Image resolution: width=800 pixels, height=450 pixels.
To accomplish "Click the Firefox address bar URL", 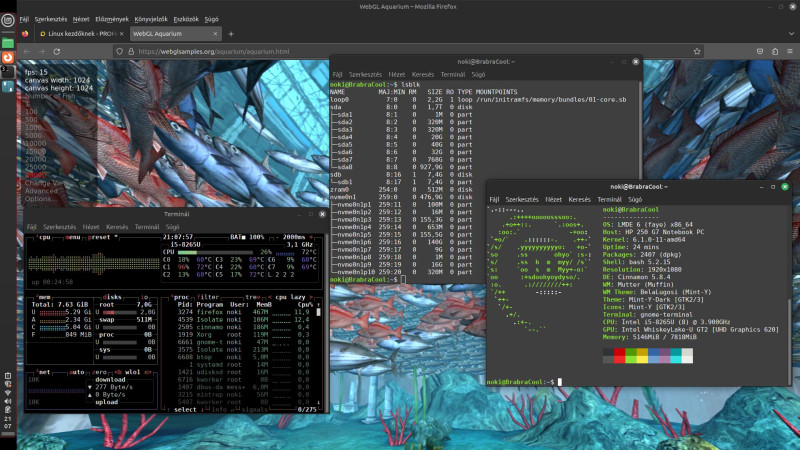I will pyautogui.click(x=214, y=52).
